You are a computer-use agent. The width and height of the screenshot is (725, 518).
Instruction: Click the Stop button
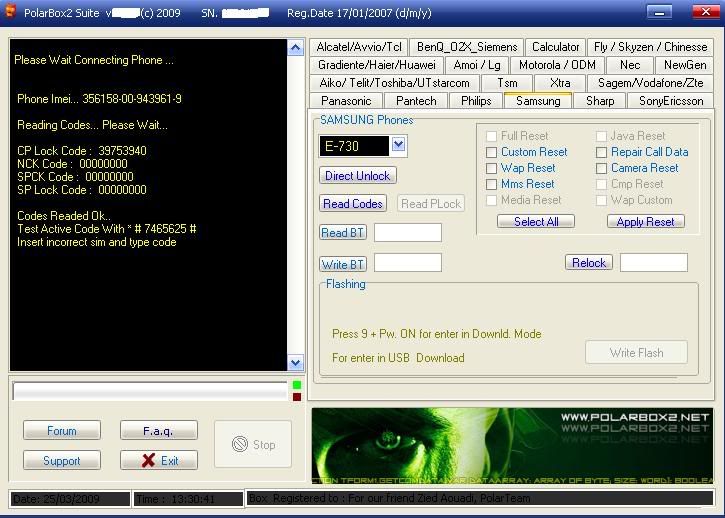[x=253, y=444]
